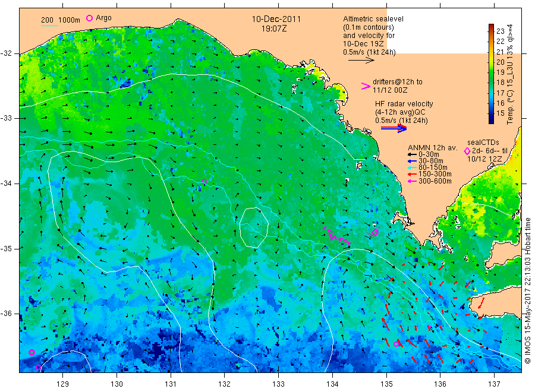Screen dimensions: 535x392
Task: Click the 10/12 12Z label
Action: pos(484,159)
